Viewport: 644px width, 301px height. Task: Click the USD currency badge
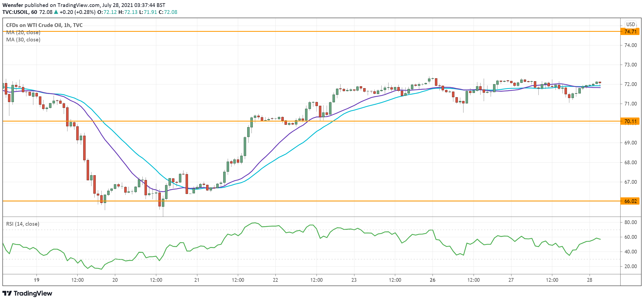pyautogui.click(x=630, y=24)
